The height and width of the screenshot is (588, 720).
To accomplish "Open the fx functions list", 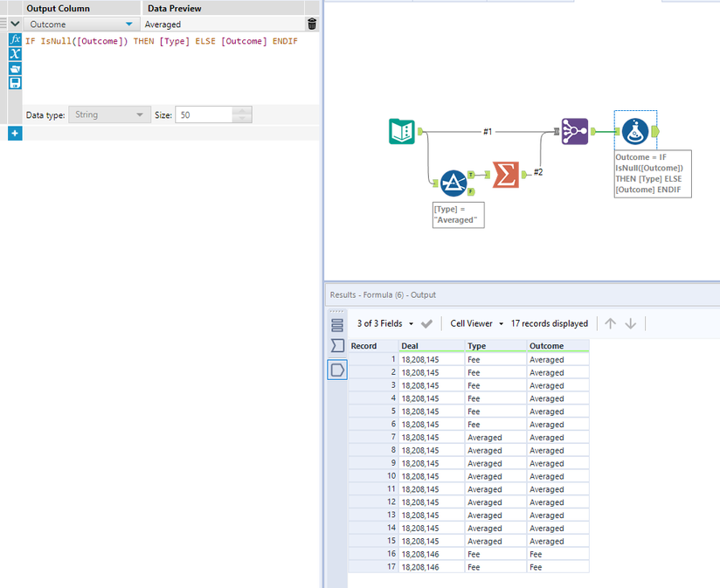I will [x=15, y=40].
